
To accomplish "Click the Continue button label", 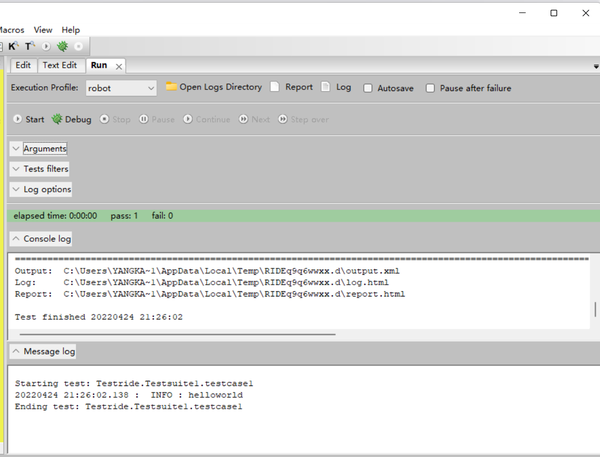I will (x=213, y=119).
